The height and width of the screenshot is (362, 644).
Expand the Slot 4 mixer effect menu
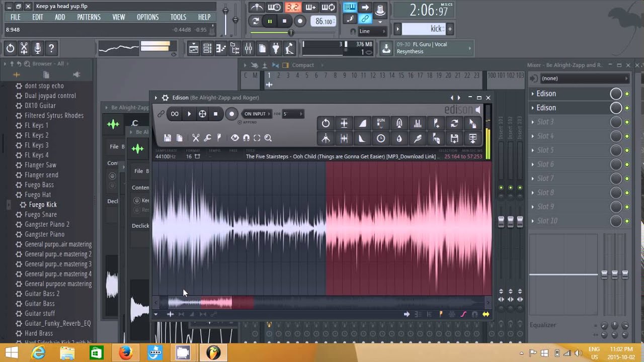pyautogui.click(x=533, y=136)
